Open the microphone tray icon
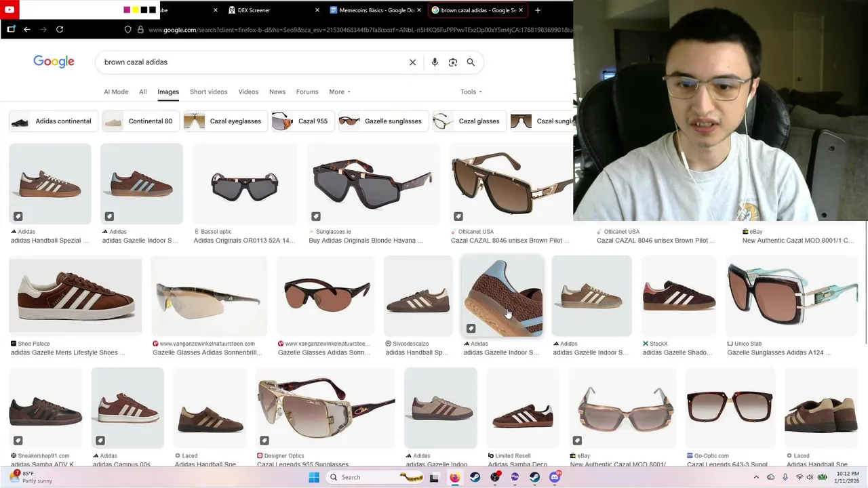Viewport: 868px width, 488px height. (x=785, y=477)
